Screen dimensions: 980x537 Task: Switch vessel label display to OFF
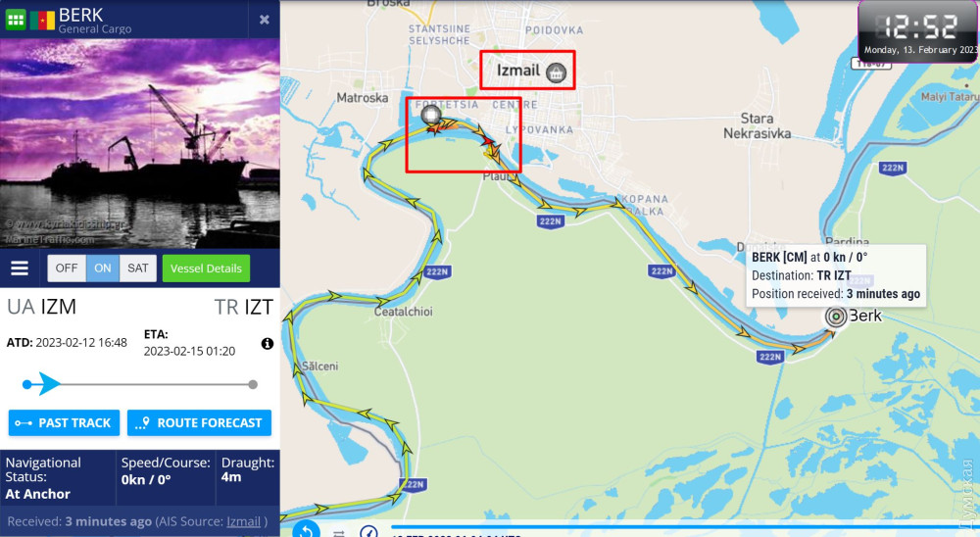pyautogui.click(x=67, y=268)
